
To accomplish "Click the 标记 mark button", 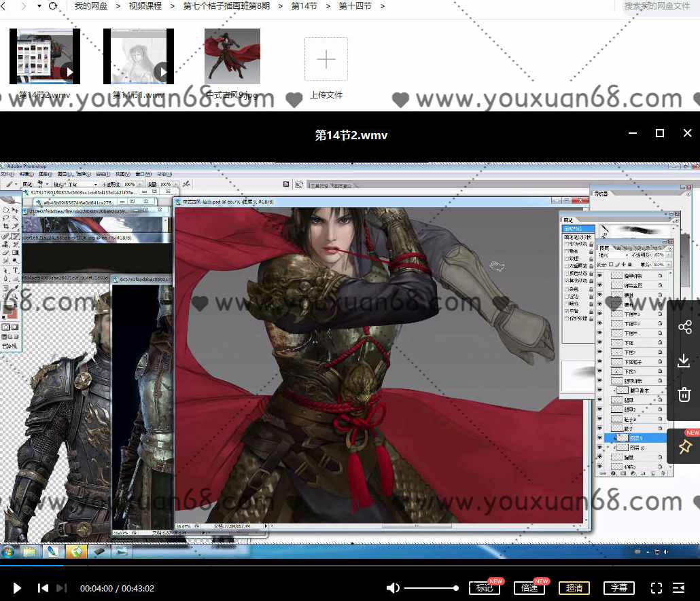I will (x=485, y=588).
